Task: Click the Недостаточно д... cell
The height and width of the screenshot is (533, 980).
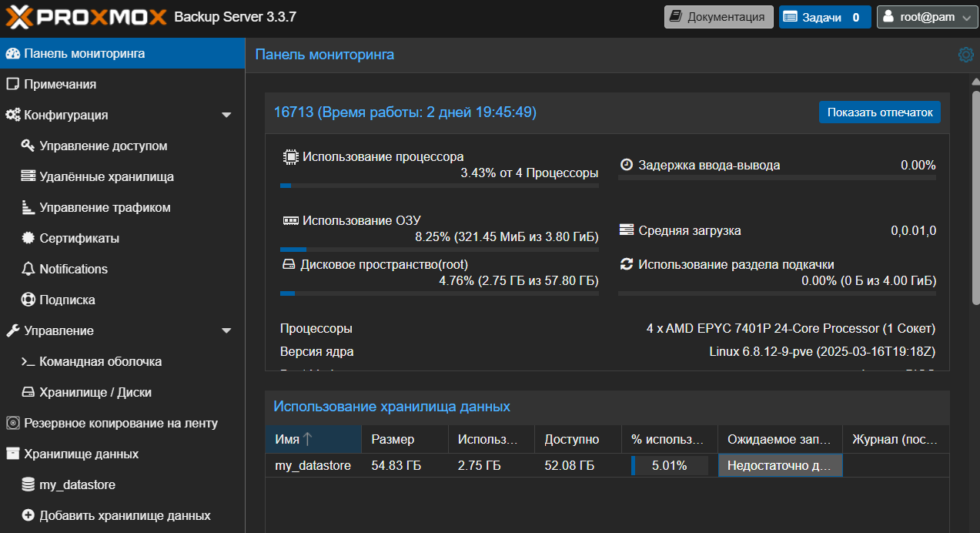Action: tap(780, 466)
